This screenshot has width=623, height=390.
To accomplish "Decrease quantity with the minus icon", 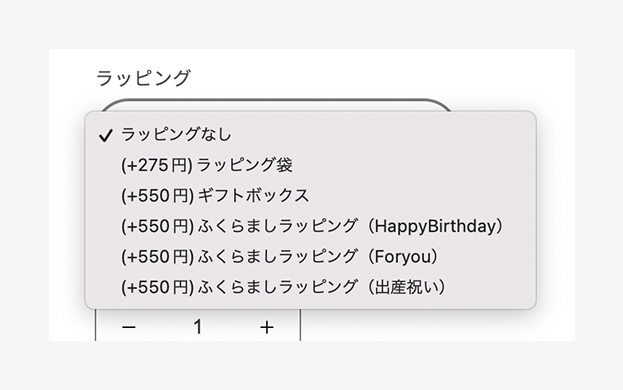I will pos(129,327).
